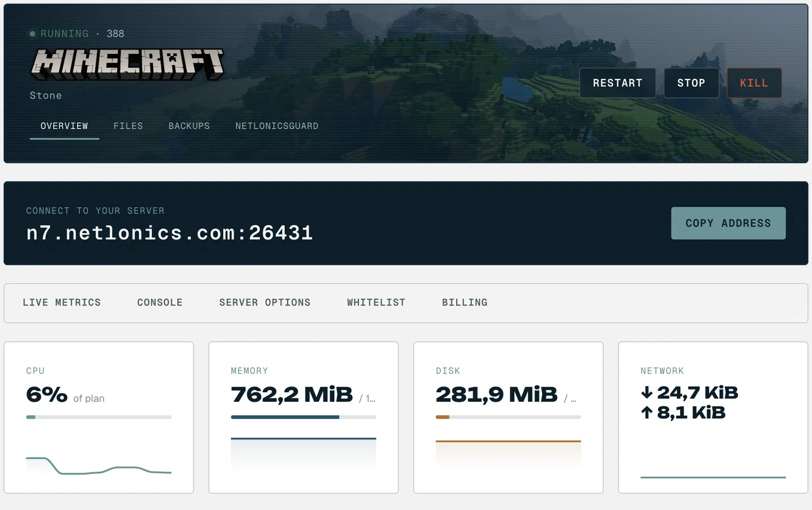This screenshot has width=812, height=510.
Task: Click the Network card label
Action: tap(662, 371)
